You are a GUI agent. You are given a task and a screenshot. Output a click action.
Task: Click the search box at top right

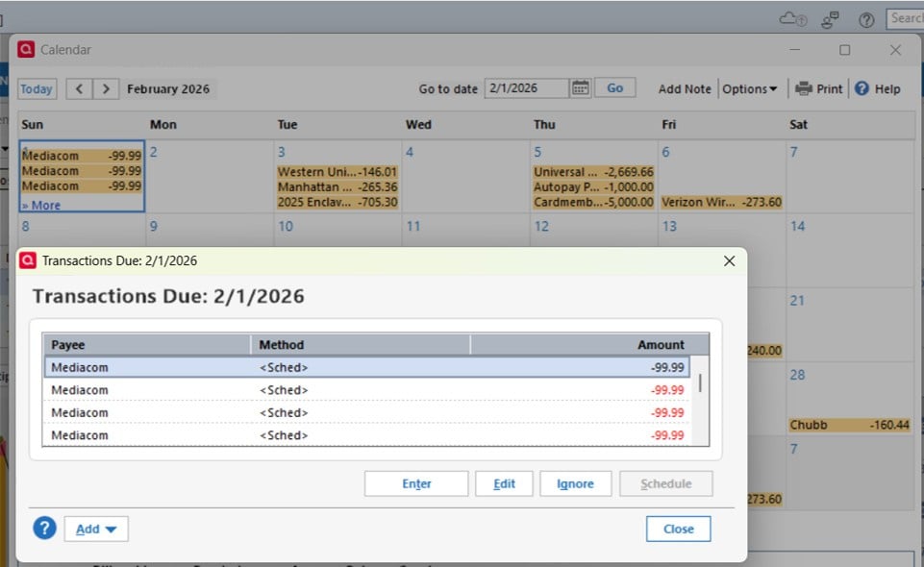tap(905, 19)
